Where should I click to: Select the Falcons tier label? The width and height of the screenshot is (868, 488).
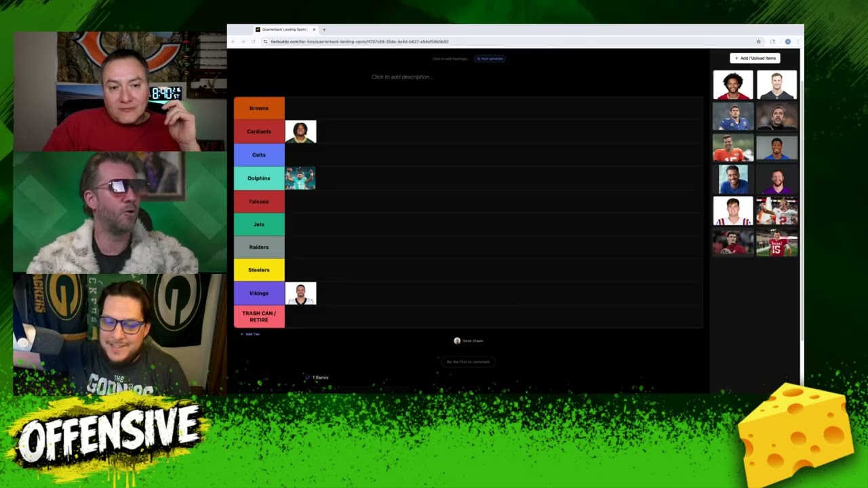click(x=259, y=201)
